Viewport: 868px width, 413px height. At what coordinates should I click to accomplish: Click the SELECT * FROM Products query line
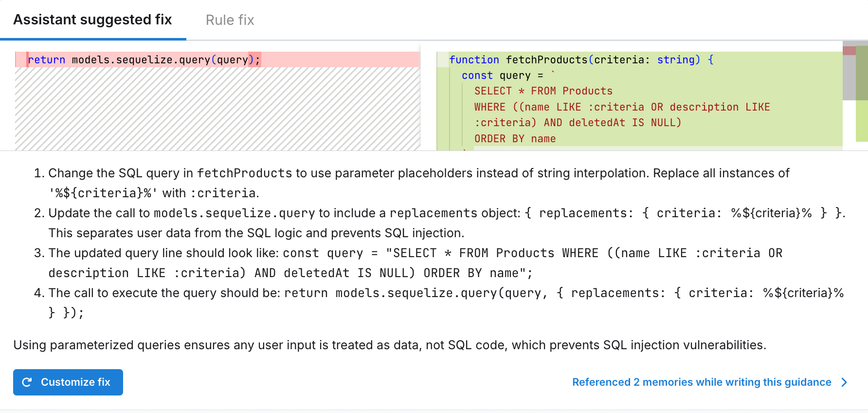[542, 91]
